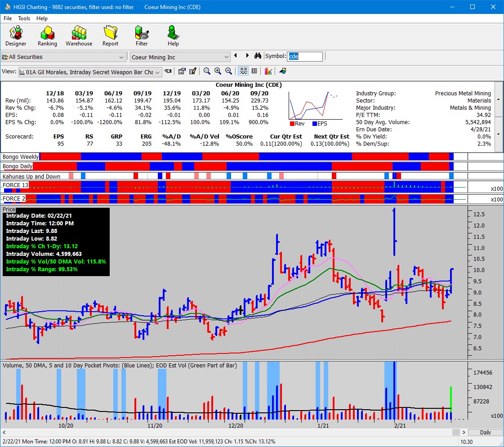Viewport: 504px width, 447px height.
Task: Click the 09/20 revenue value 229.73
Action: pyautogui.click(x=259, y=100)
